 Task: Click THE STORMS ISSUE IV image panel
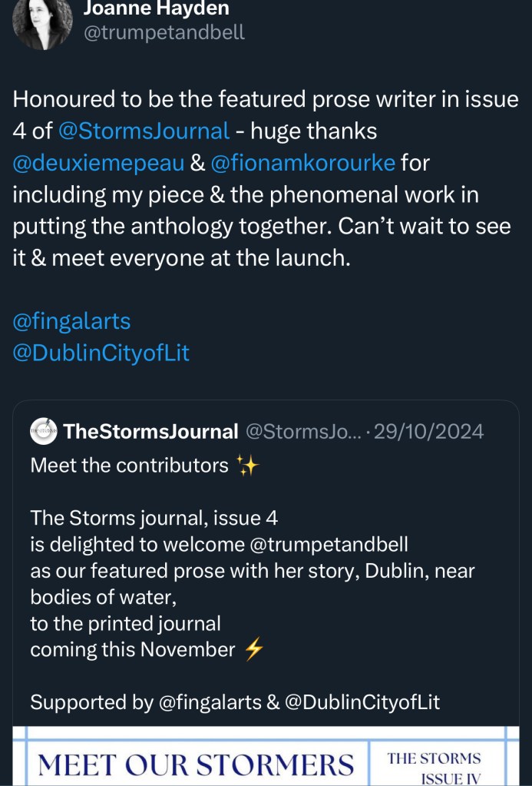click(434, 767)
